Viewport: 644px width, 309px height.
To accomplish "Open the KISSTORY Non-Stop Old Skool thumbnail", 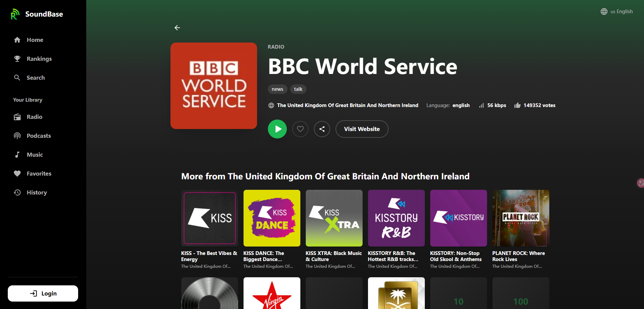I will coord(459,218).
